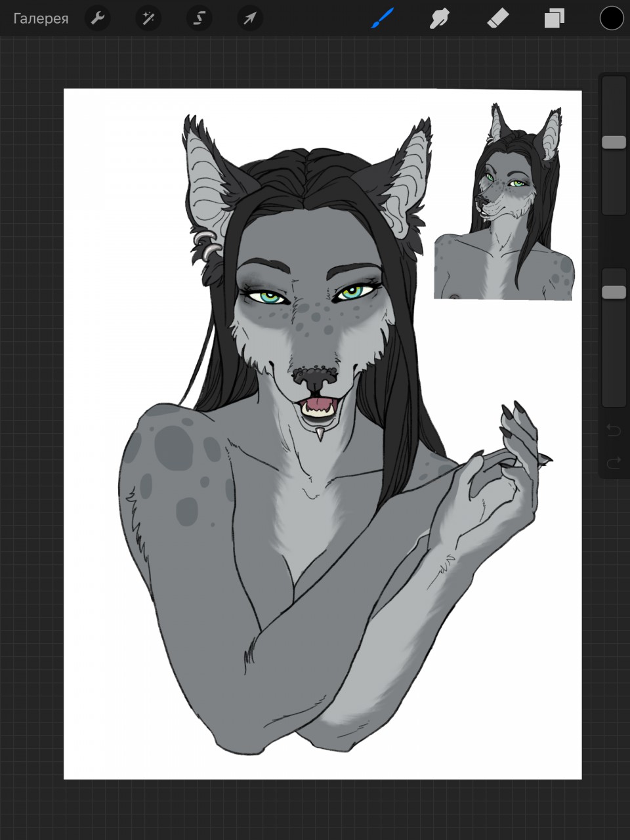
Task: Click the top of the brush size slider track
Action: click(614, 84)
